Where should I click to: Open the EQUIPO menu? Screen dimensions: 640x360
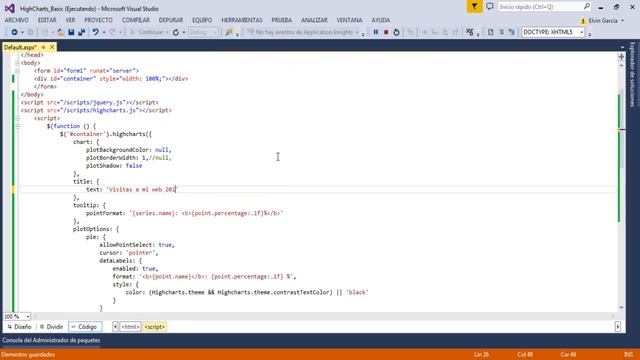point(202,20)
